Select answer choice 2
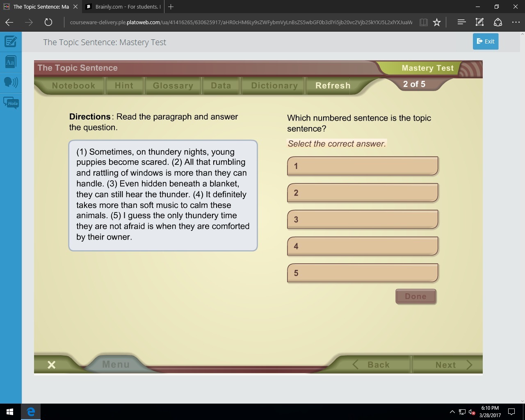525x420 pixels. coord(363,193)
